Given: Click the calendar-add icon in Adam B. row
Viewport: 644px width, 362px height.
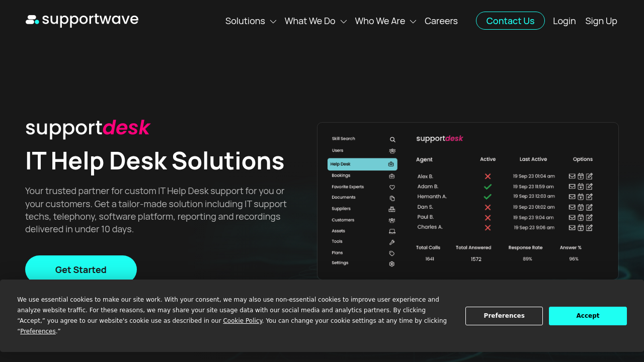Looking at the screenshot, I should 581,187.
